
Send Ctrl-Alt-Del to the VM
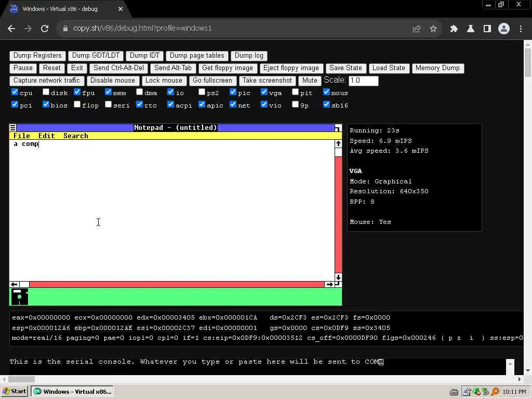point(119,68)
